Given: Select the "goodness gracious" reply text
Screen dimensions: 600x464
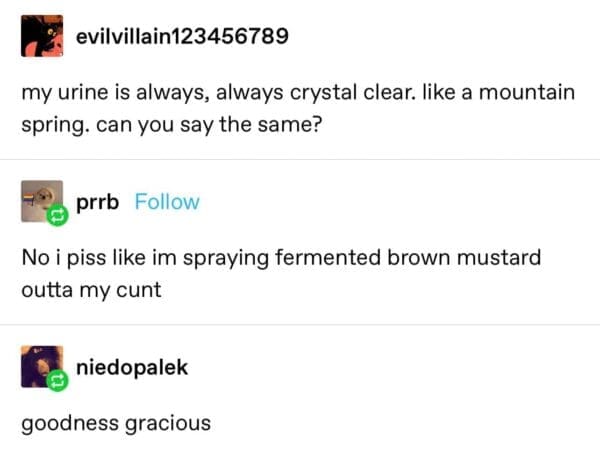Looking at the screenshot, I should pyautogui.click(x=116, y=422).
